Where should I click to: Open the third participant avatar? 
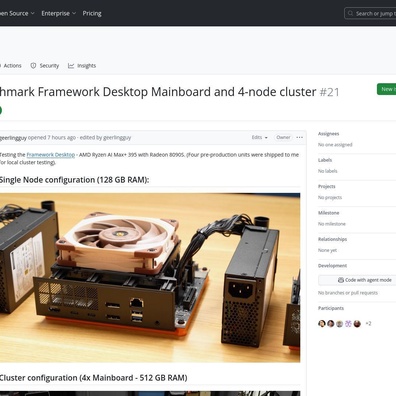(x=339, y=324)
